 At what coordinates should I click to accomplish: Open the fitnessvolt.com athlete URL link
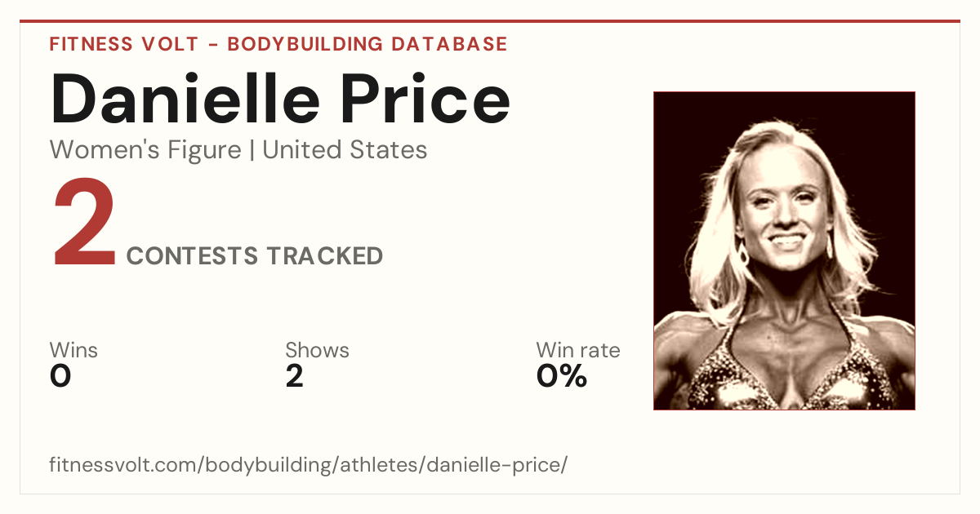308,466
